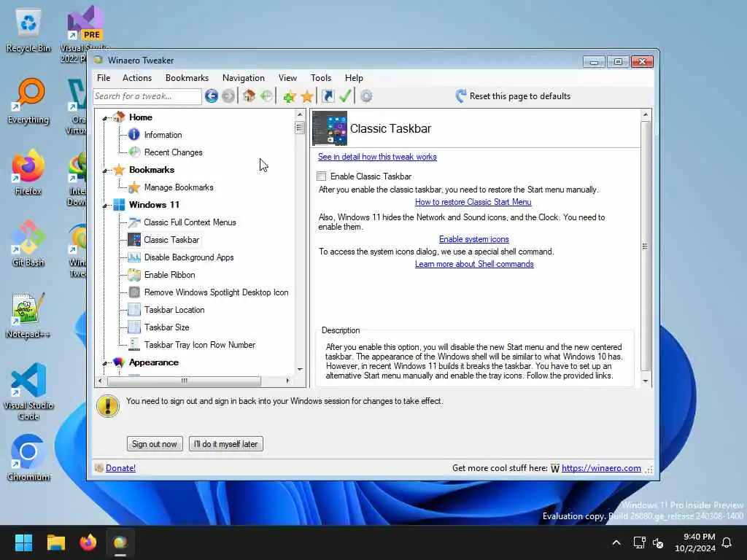Screen dimensions: 747x560
Task: Open Notepad++ desktop shortcut
Action: (28, 315)
